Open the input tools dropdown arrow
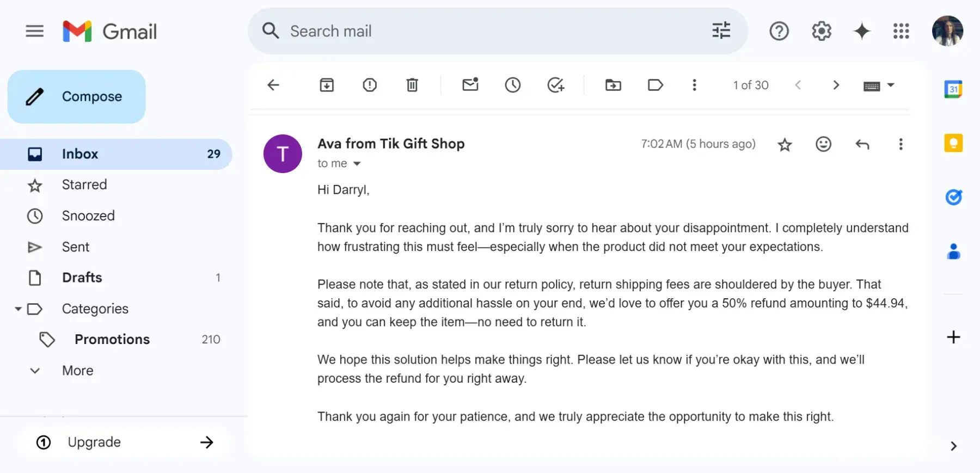 tap(891, 85)
